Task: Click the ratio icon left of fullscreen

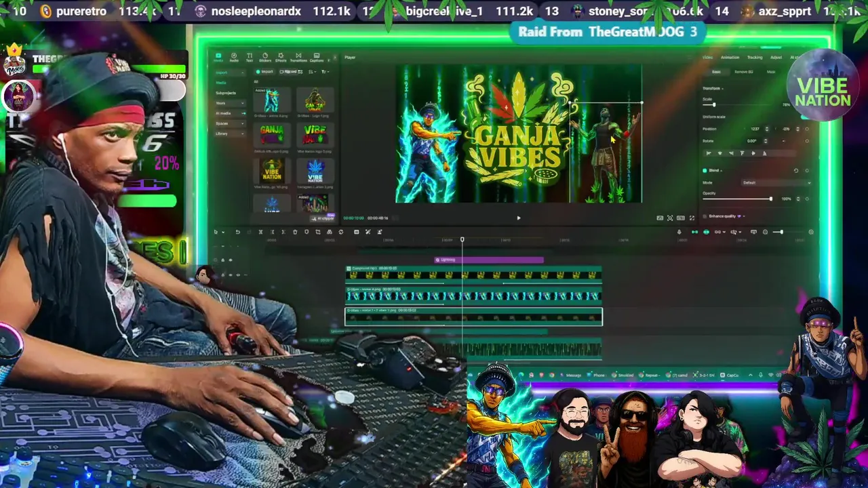Action: point(681,218)
